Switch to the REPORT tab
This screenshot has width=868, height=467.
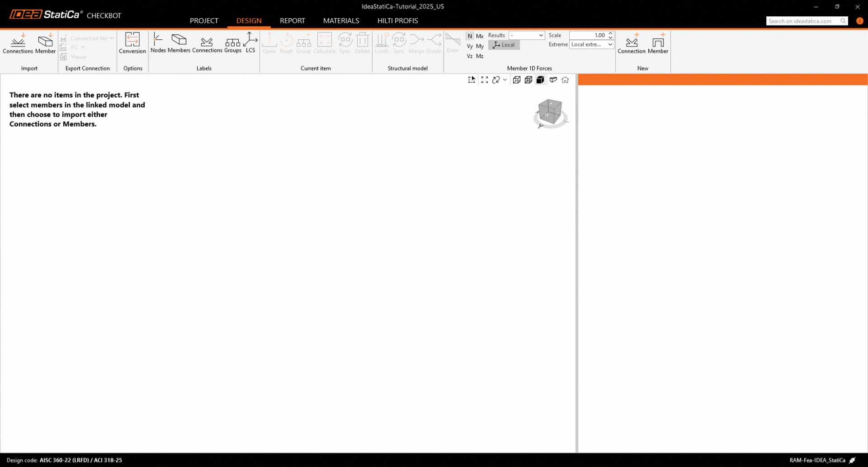click(292, 21)
